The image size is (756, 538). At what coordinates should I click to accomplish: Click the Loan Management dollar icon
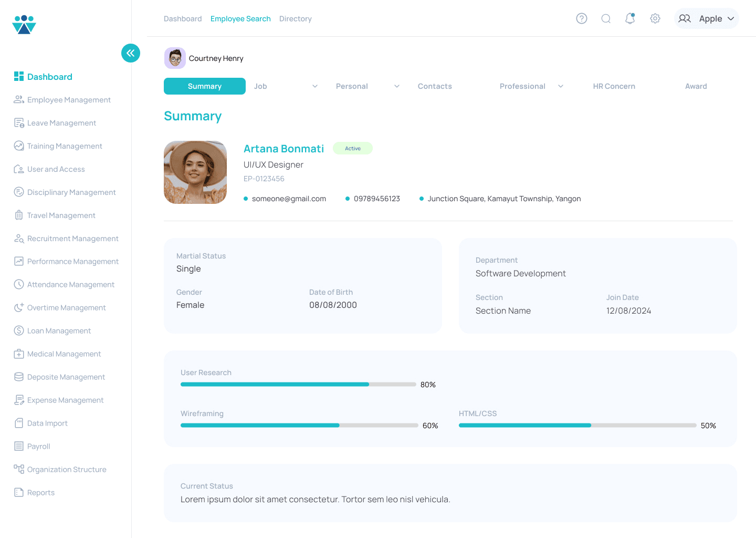(19, 330)
